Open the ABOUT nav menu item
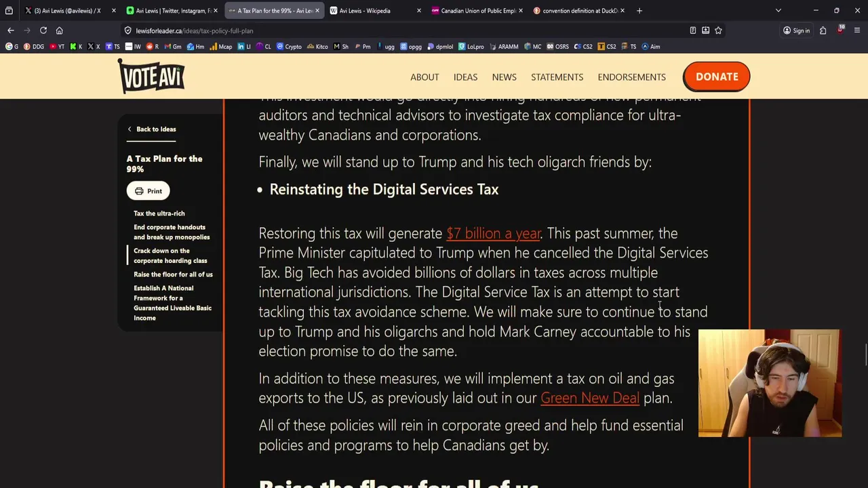868x488 pixels. click(425, 77)
